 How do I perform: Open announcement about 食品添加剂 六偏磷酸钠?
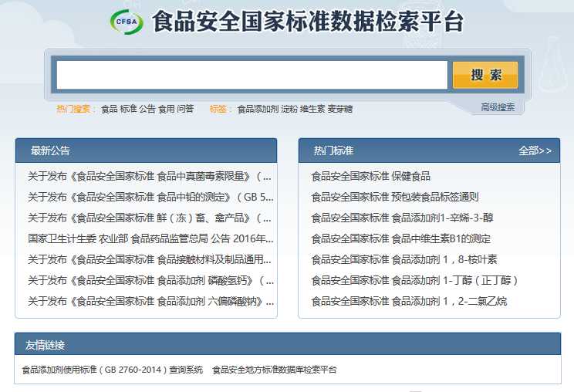[150, 302]
